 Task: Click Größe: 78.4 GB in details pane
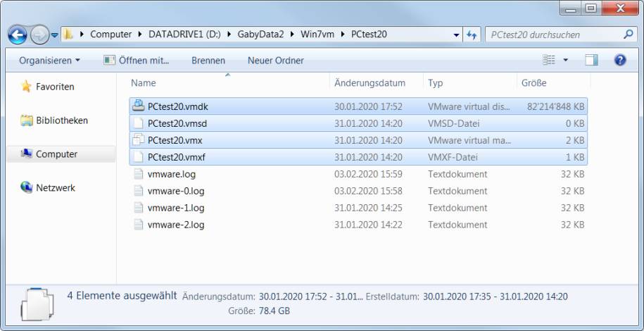coord(259,311)
